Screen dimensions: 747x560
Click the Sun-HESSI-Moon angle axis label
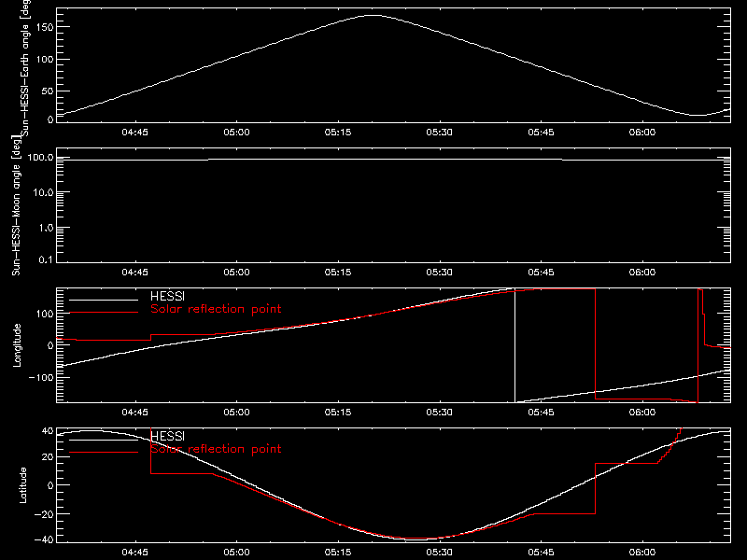point(16,205)
